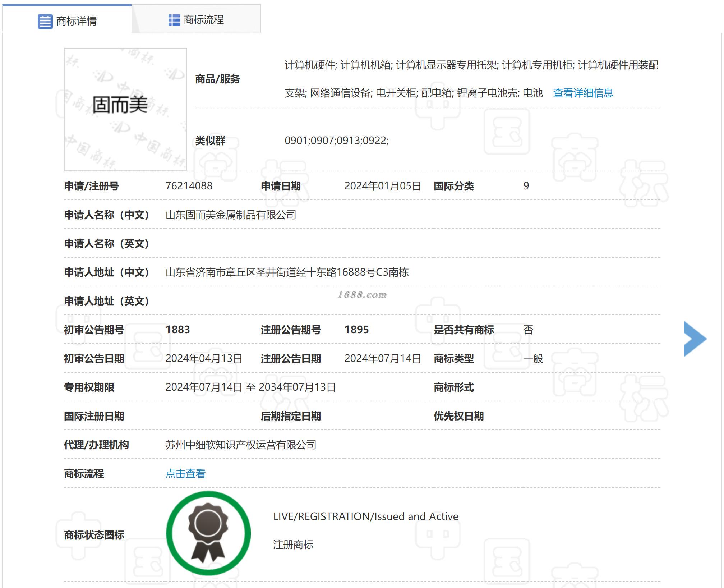Click the 注册商标 status label
The height and width of the screenshot is (588, 724).
coord(293,545)
